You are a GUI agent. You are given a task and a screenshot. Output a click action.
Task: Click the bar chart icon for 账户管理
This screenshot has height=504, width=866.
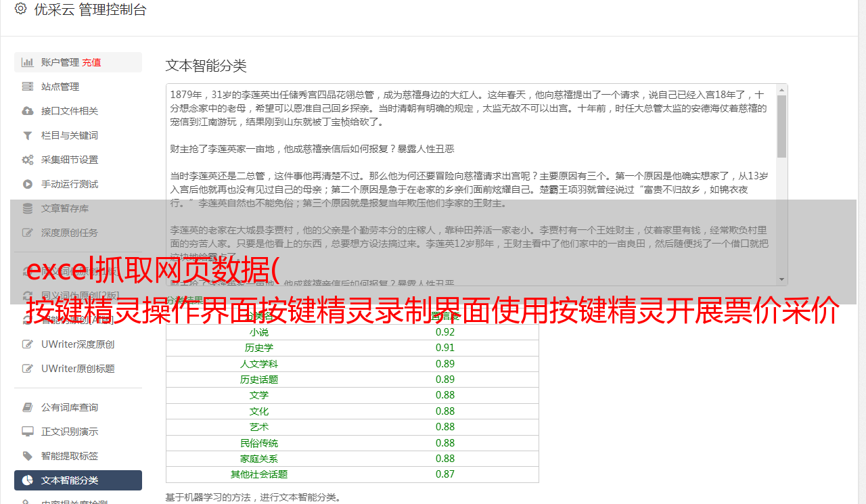(x=28, y=62)
